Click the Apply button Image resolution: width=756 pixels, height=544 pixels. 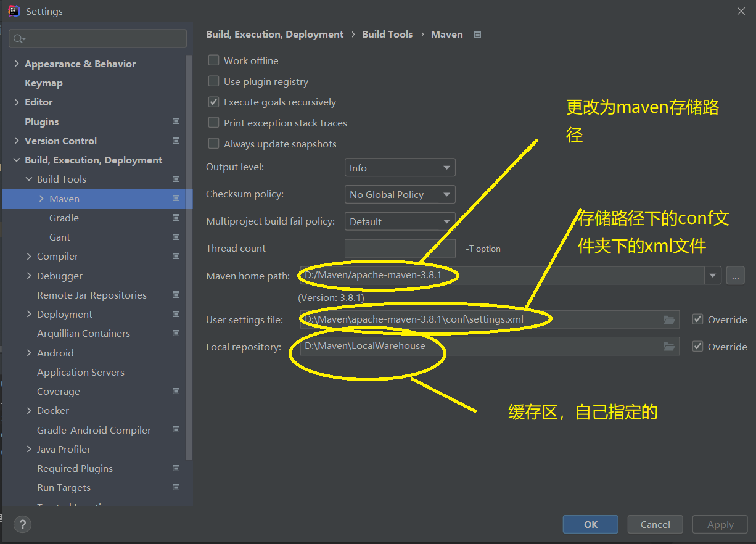(x=720, y=524)
